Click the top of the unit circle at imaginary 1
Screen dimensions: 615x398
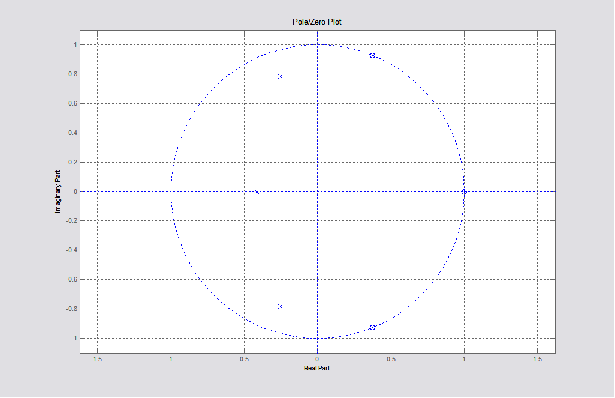(x=317, y=44)
